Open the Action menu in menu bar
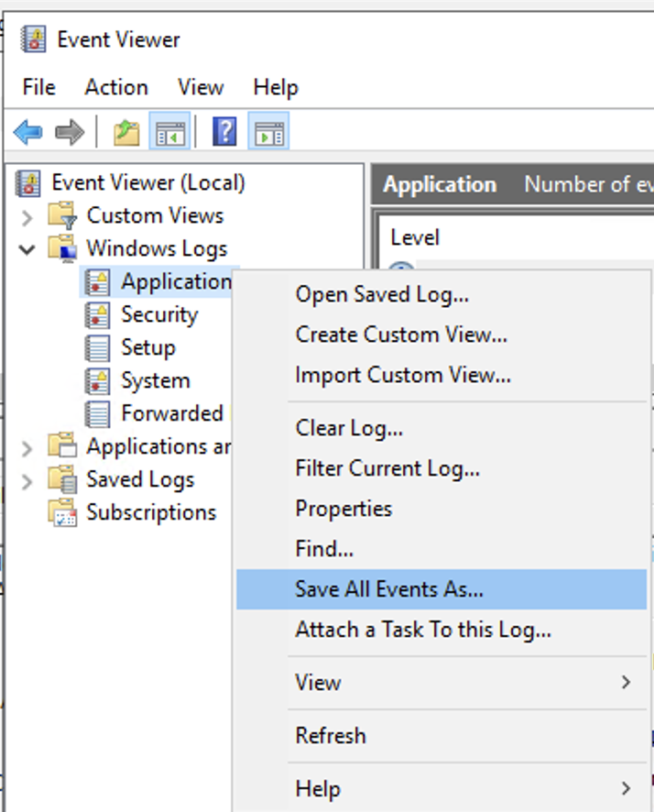This screenshot has height=812, width=654. (116, 87)
